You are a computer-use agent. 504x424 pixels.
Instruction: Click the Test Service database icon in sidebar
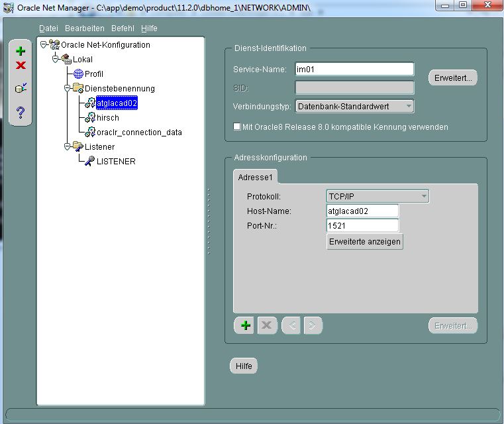pyautogui.click(x=21, y=88)
